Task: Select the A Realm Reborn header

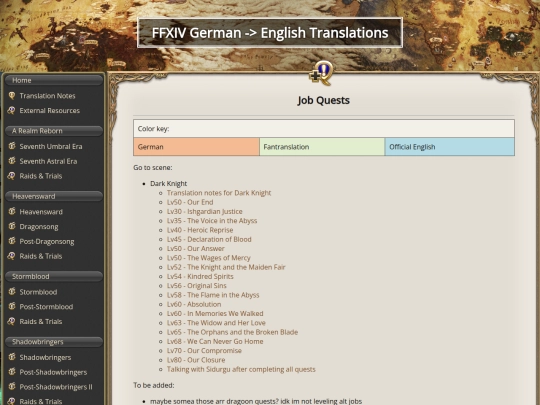Action: pyautogui.click(x=54, y=131)
